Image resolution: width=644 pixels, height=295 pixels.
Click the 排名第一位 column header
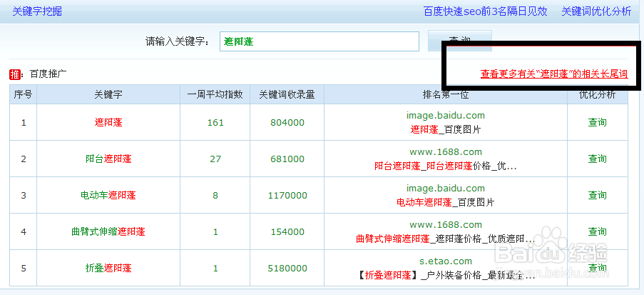tap(446, 94)
